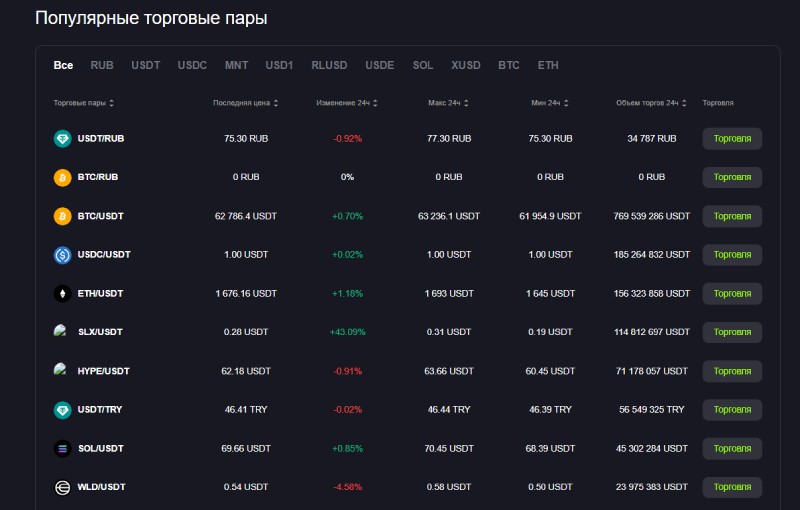Screen dimensions: 800x510
Task: Switch to the RUB tab
Action: point(102,65)
